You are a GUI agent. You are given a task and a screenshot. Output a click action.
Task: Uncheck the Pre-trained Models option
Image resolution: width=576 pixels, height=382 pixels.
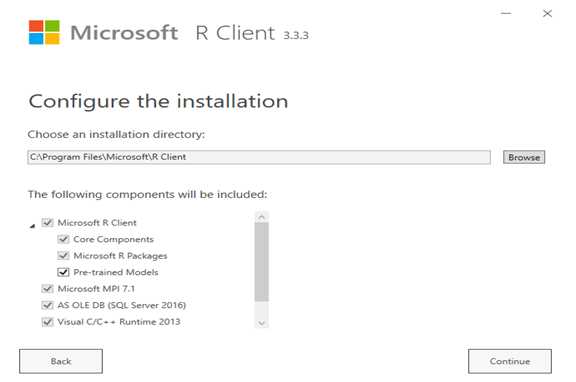(63, 272)
